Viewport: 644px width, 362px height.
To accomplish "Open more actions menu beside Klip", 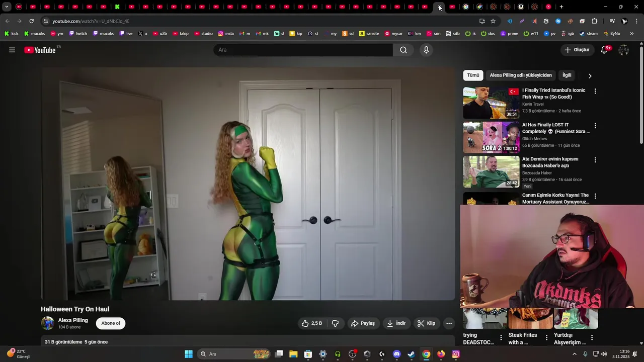I will (449, 323).
